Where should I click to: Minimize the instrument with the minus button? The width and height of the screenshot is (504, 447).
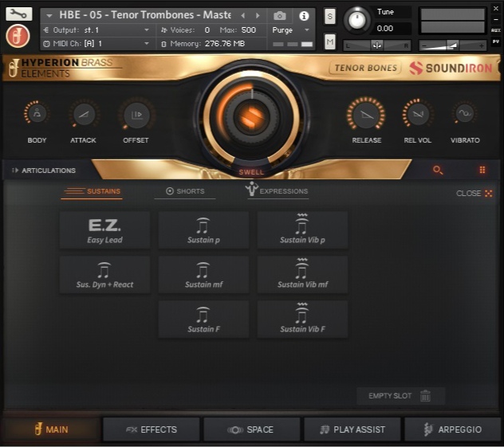[496, 20]
